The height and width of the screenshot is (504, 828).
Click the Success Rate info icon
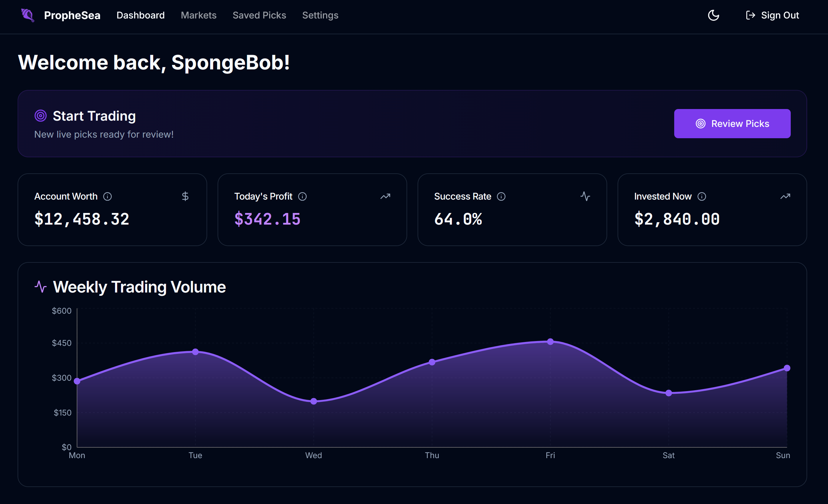tap(501, 196)
